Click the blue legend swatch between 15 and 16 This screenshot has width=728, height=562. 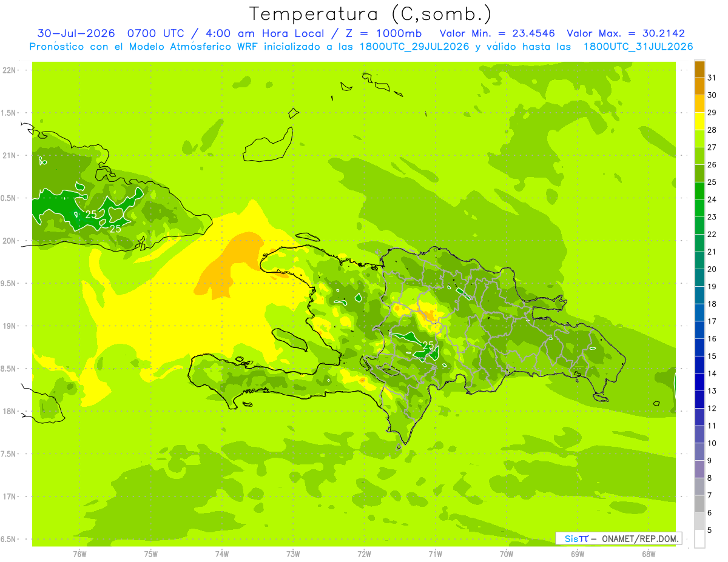pos(699,348)
